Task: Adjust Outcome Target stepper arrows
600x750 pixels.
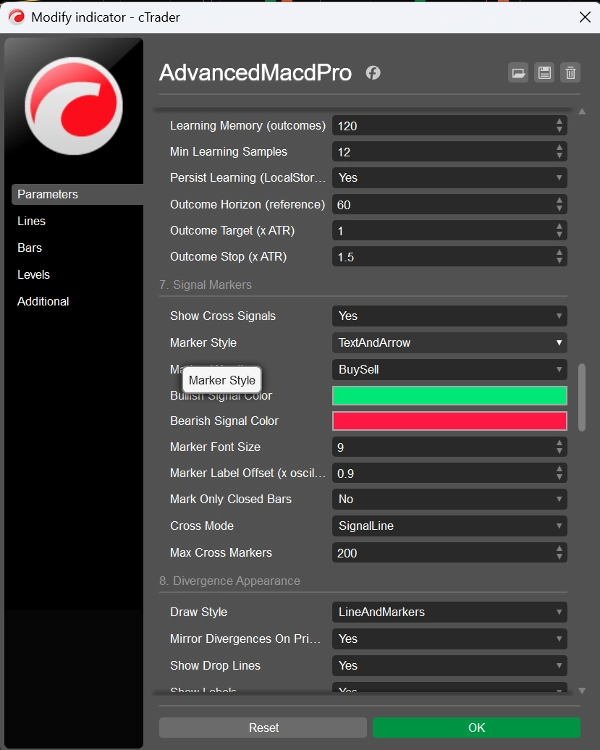Action: click(x=559, y=231)
